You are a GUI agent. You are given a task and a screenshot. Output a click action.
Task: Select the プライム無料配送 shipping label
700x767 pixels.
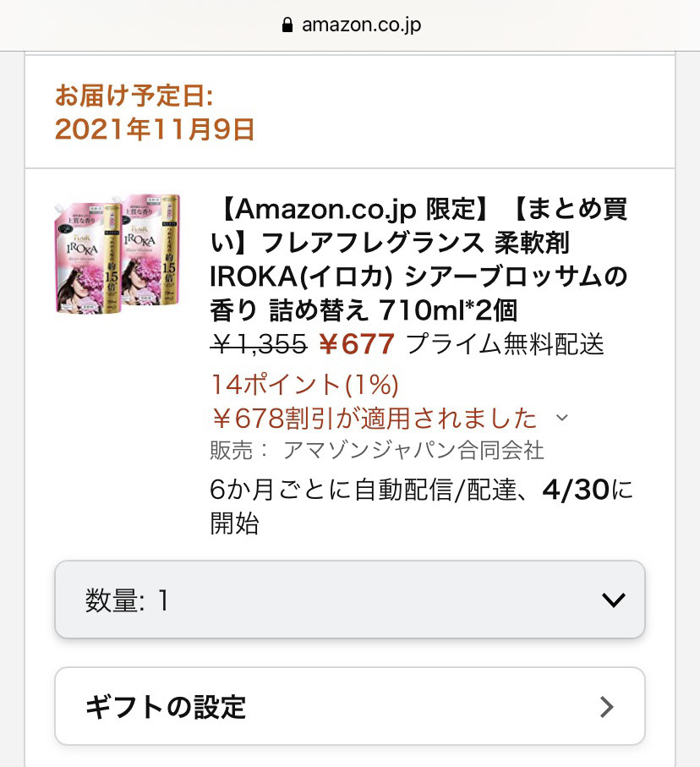(506, 344)
